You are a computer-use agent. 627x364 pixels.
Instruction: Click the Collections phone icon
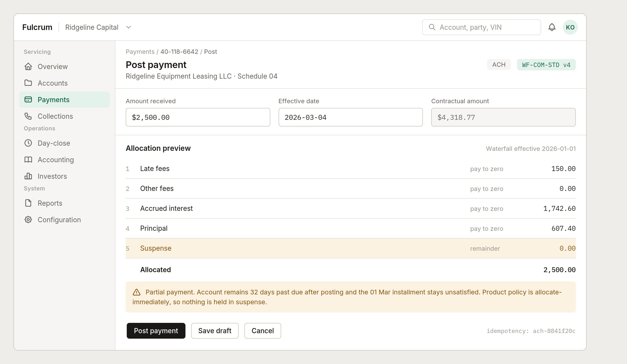click(28, 116)
